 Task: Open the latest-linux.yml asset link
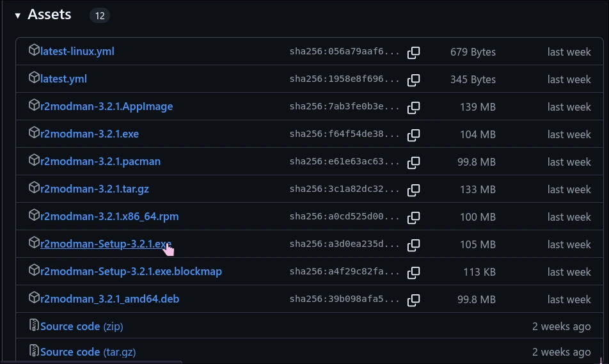[77, 51]
